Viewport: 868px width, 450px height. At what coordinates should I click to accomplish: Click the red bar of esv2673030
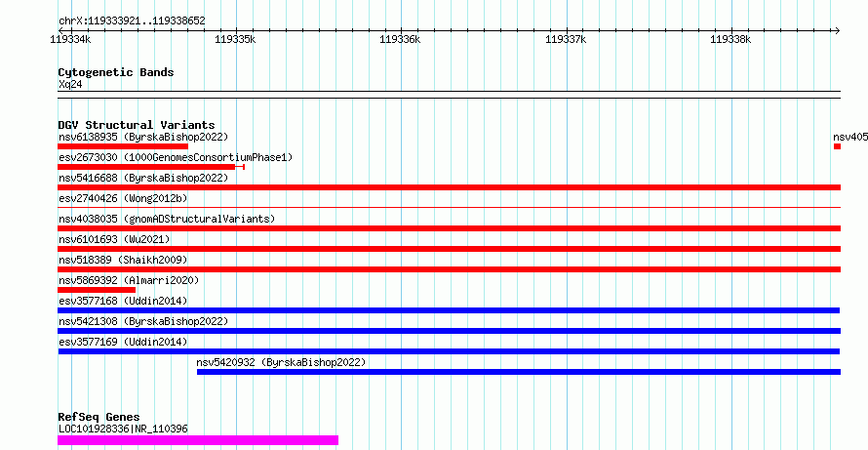151,167
